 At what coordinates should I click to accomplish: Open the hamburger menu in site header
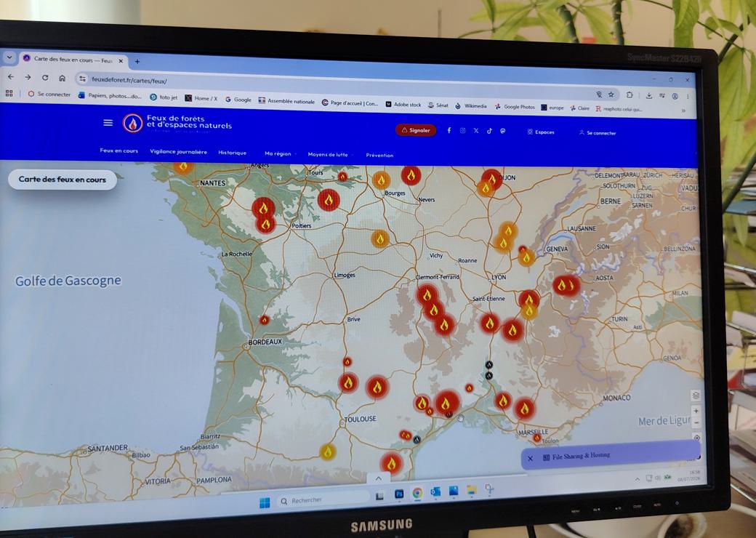(108, 122)
